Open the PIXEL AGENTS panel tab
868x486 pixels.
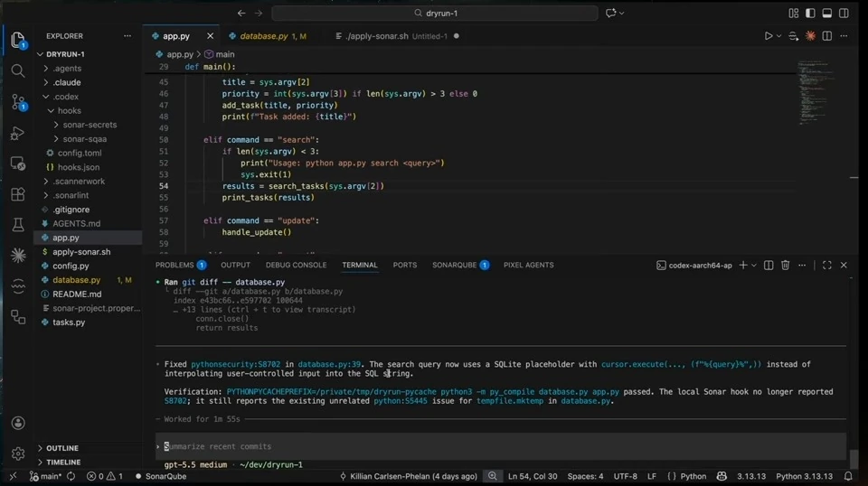click(x=529, y=266)
